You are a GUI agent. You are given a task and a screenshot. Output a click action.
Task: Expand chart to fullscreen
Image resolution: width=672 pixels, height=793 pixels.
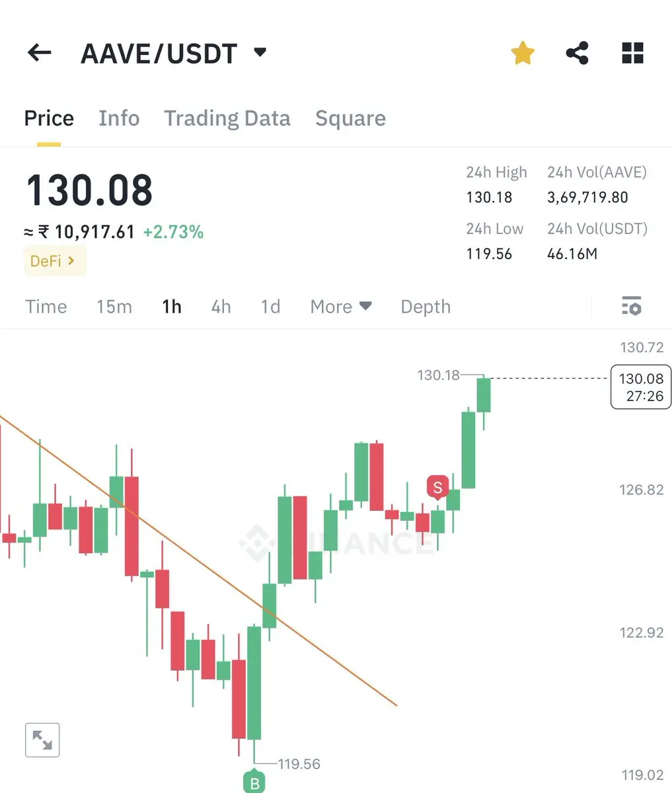42,739
